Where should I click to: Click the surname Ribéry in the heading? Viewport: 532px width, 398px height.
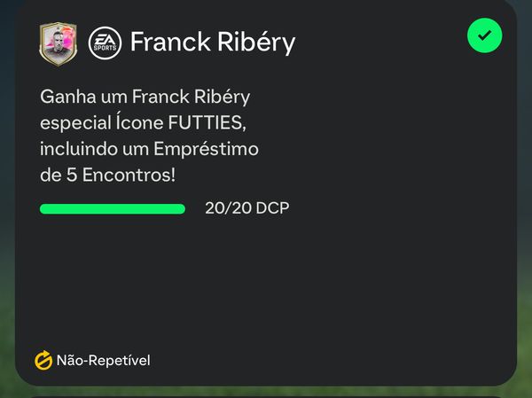[x=256, y=43]
